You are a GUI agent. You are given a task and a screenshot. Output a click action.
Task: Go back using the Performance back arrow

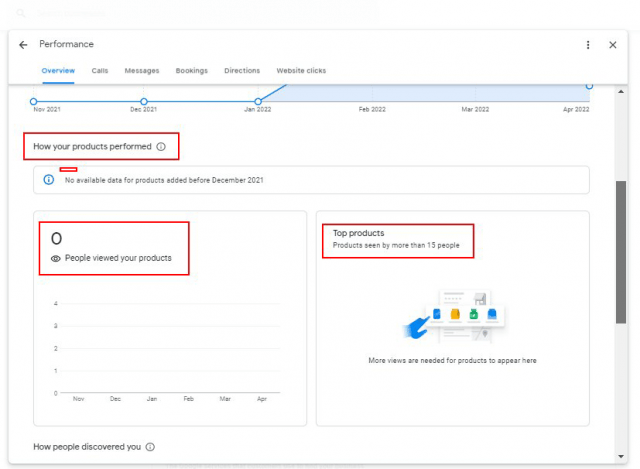(23, 45)
